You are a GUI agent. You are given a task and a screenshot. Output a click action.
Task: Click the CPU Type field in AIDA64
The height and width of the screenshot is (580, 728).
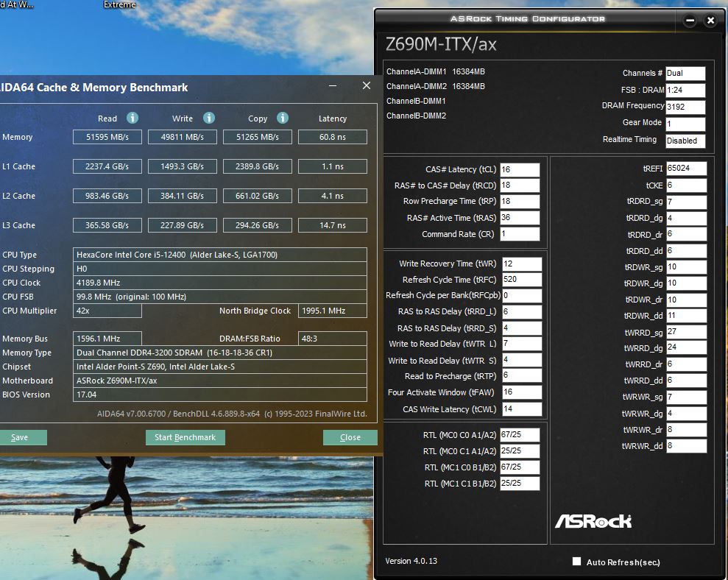(x=220, y=255)
